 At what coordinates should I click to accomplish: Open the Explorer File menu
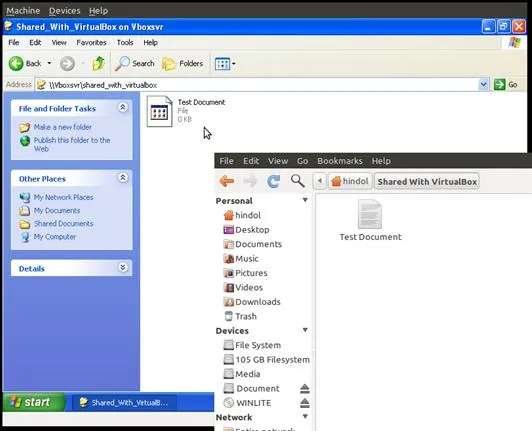click(x=14, y=42)
